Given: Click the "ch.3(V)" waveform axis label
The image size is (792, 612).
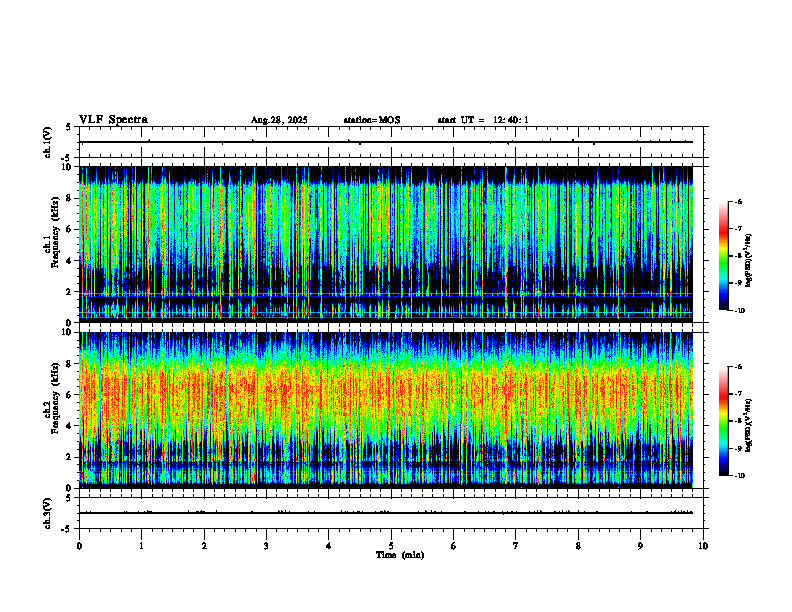Looking at the screenshot, I should [x=48, y=513].
